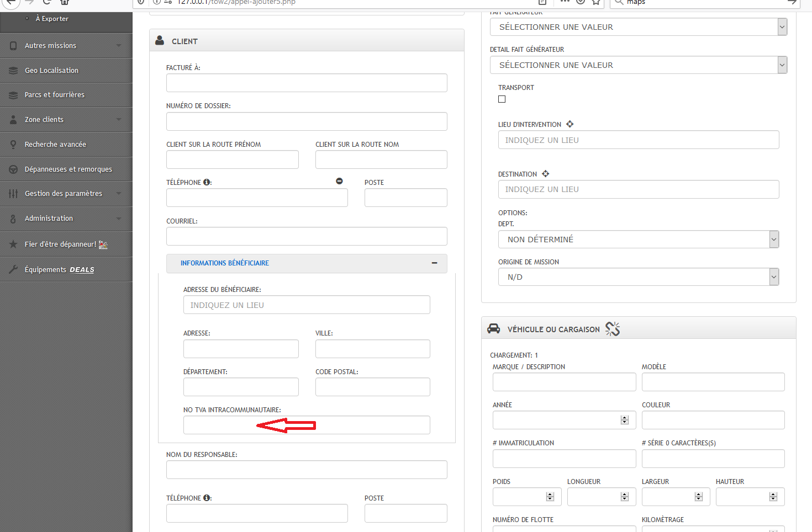Click the car icon in the vehicle header
This screenshot has height=532, width=812.
(x=493, y=329)
